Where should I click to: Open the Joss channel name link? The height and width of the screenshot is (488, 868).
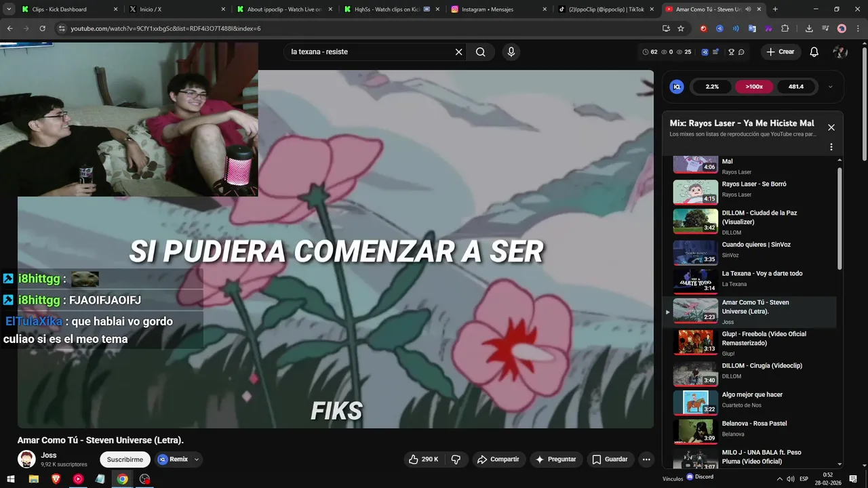tap(48, 455)
